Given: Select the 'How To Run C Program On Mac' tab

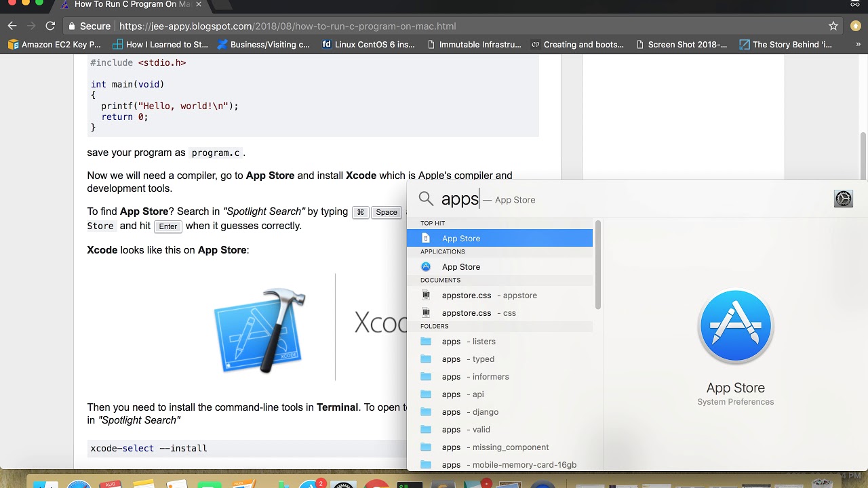Looking at the screenshot, I should [x=132, y=4].
